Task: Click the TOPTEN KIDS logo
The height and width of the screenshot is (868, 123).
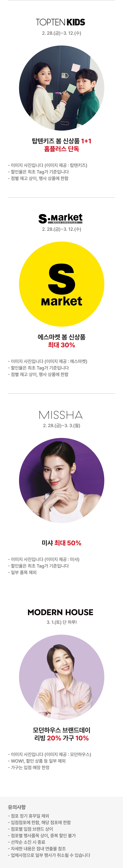Action: pyautogui.click(x=61, y=22)
